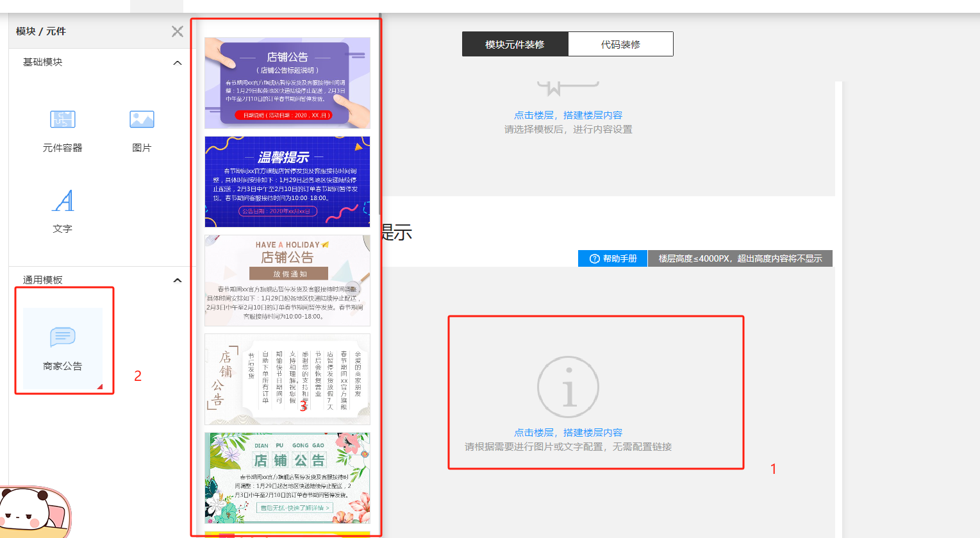The width and height of the screenshot is (980, 538).
Task: Click the template list vertical scrollbar
Action: (x=380, y=115)
